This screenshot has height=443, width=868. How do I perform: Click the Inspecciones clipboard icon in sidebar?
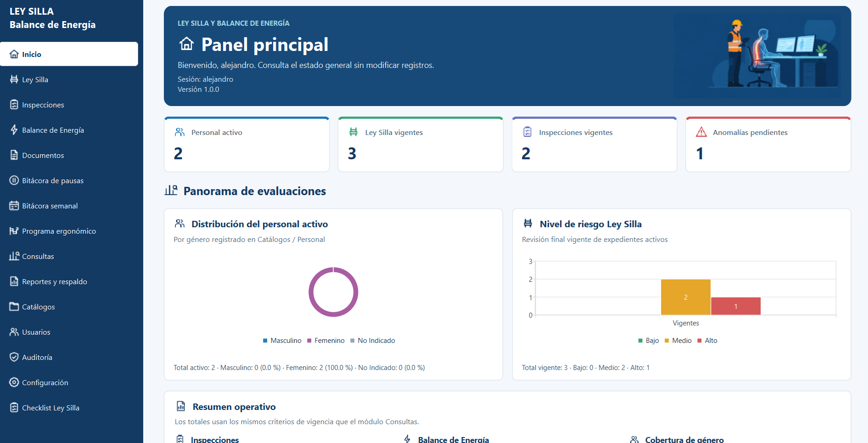(14, 105)
